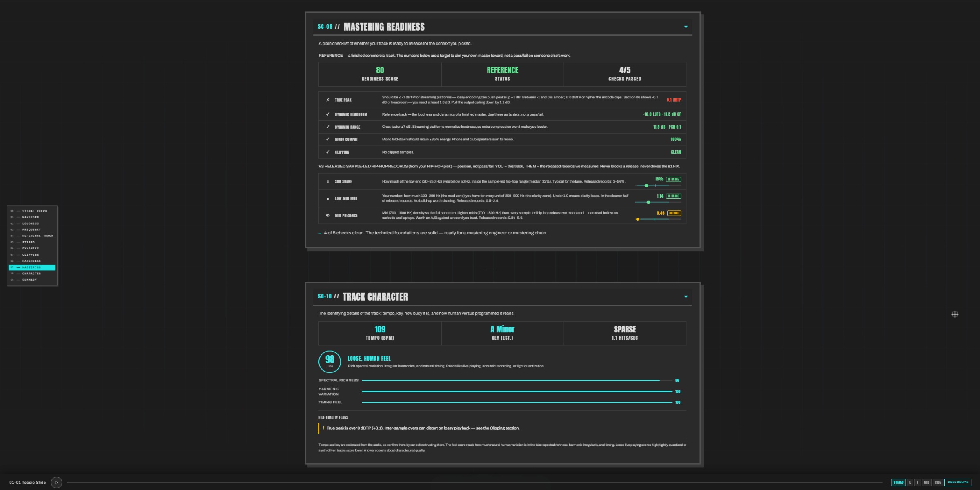Viewport: 980px width, 490px height.
Task: Click the Clipping row checkmark icon
Action: [x=327, y=152]
